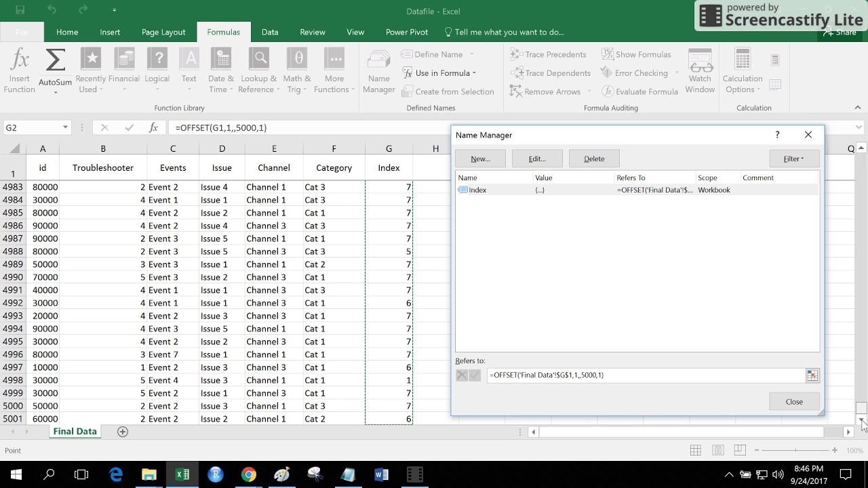Select the Index row in Name Manager
868x488 pixels.
pyautogui.click(x=637, y=190)
